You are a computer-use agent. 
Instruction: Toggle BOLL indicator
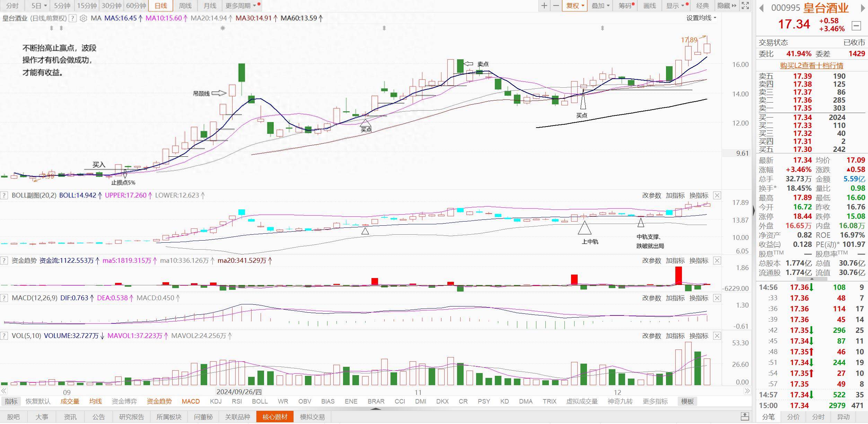(260, 401)
